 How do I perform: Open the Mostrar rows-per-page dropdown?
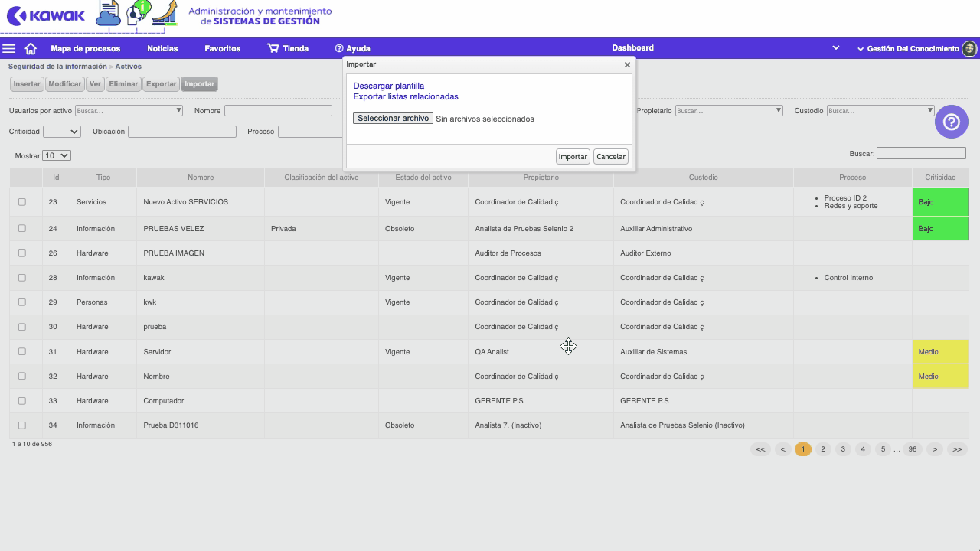[x=55, y=155]
